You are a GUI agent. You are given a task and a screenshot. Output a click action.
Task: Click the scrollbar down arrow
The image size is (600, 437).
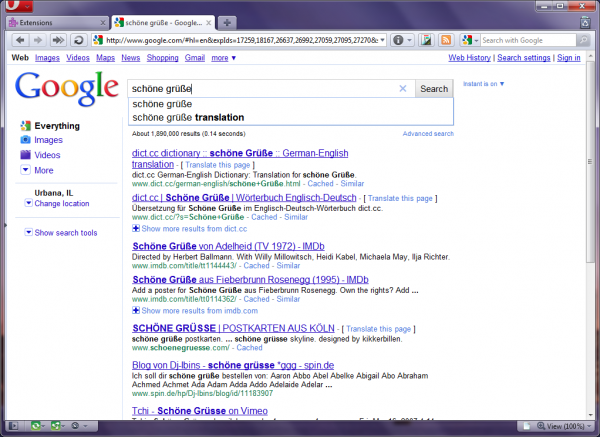(590, 415)
